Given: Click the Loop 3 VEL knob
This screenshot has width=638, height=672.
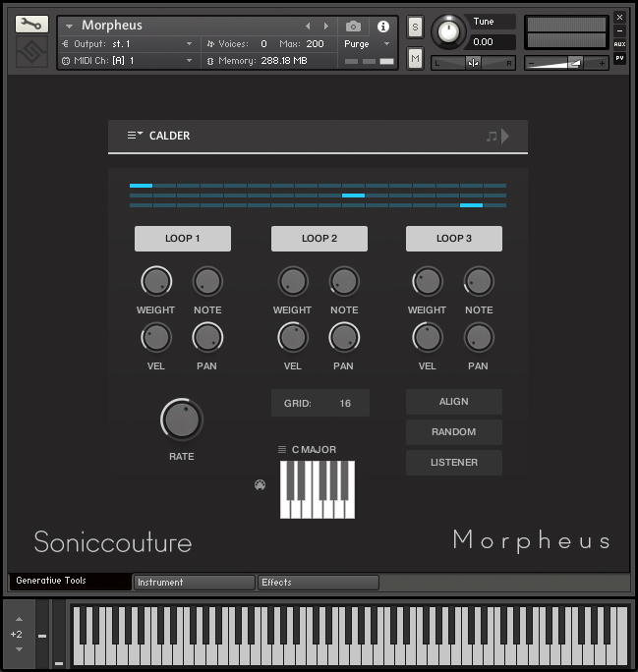Looking at the screenshot, I should coord(428,338).
